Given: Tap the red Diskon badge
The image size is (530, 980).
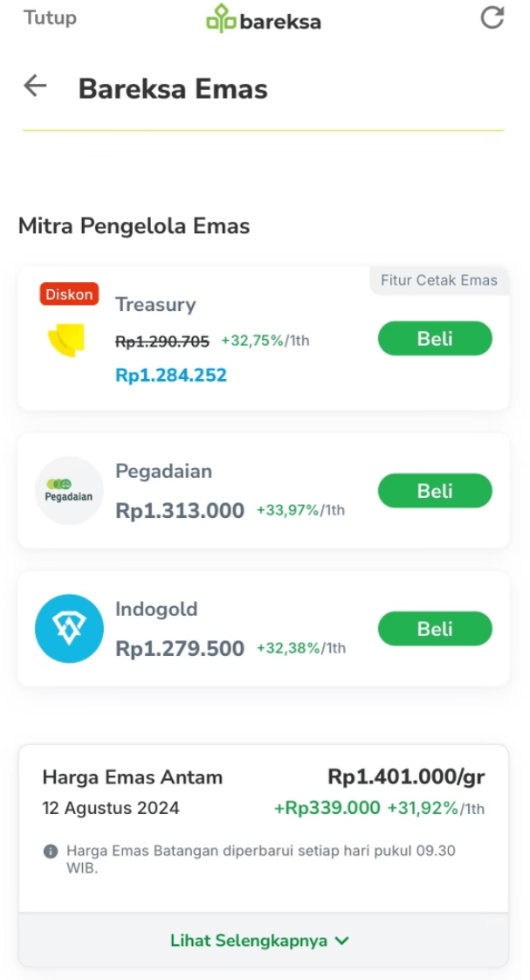Looking at the screenshot, I should coord(69,294).
